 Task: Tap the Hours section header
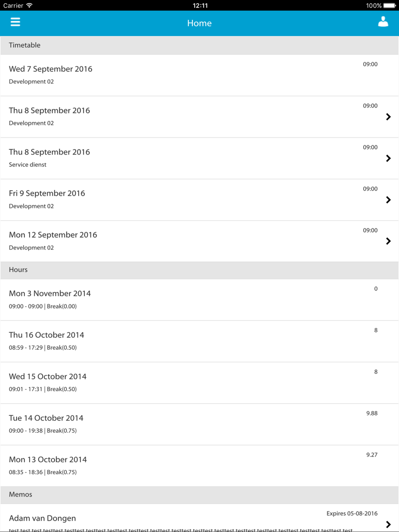pos(199,270)
